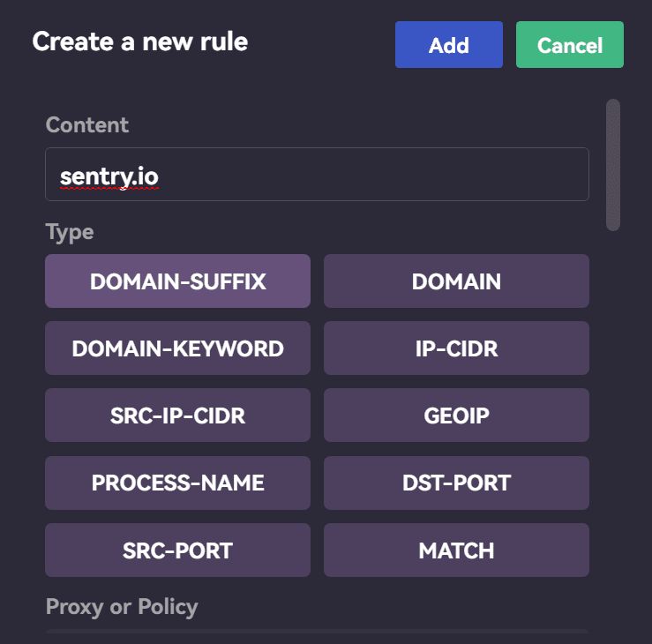The height and width of the screenshot is (644, 652).
Task: Click the sentry.io text in Content field
Action: [x=109, y=176]
